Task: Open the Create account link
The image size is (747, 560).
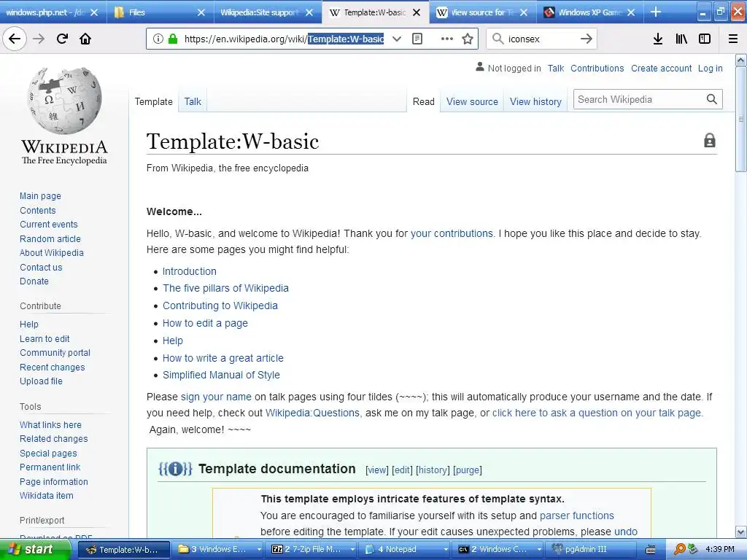Action: point(661,68)
